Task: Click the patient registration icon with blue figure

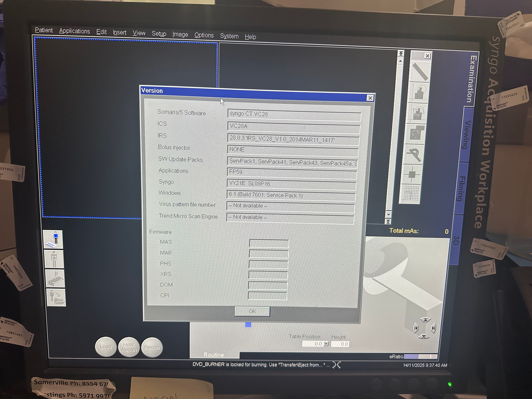Action: (53, 239)
